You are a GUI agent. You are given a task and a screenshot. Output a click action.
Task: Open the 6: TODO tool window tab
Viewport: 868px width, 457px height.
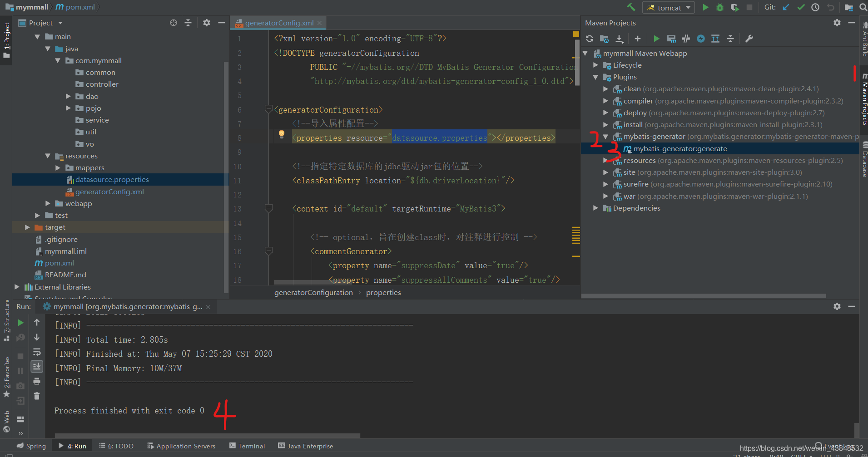[116, 446]
